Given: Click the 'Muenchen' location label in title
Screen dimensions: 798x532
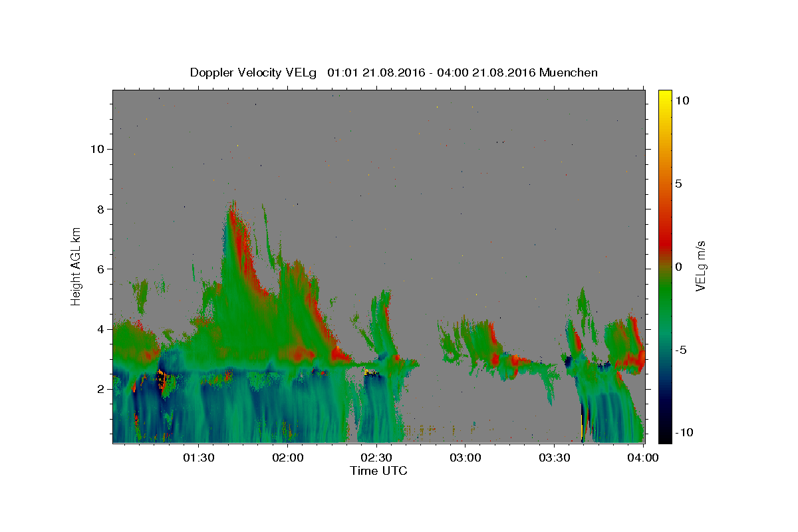Looking at the screenshot, I should pos(569,72).
